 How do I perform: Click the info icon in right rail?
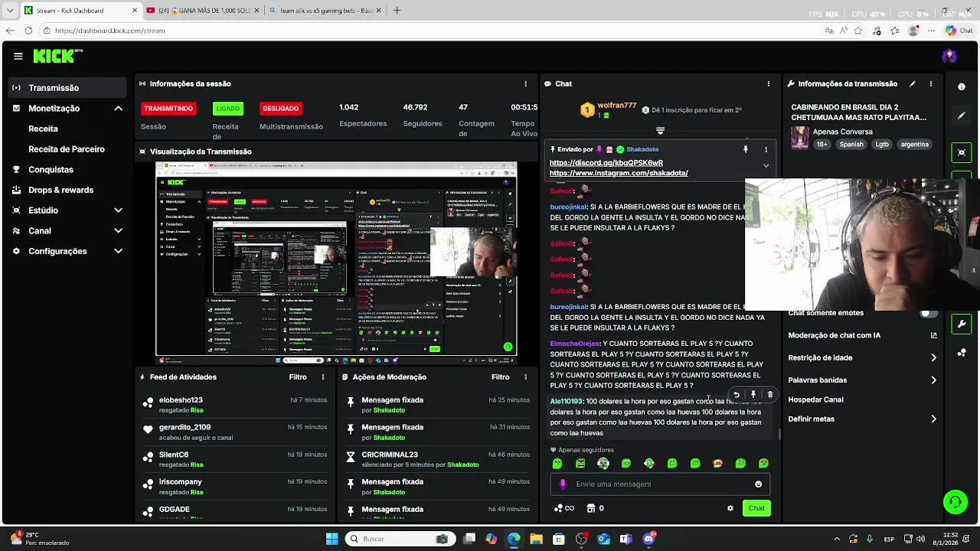coord(962,86)
